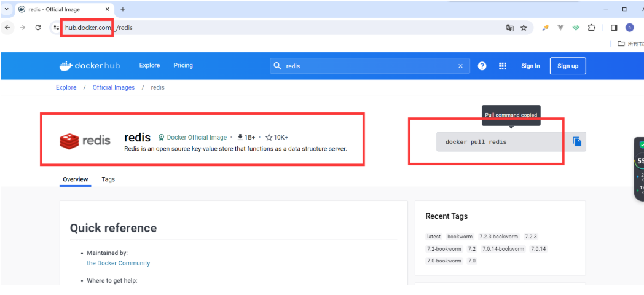Open the Docker Community link
Image resolution: width=644 pixels, height=295 pixels.
118,264
